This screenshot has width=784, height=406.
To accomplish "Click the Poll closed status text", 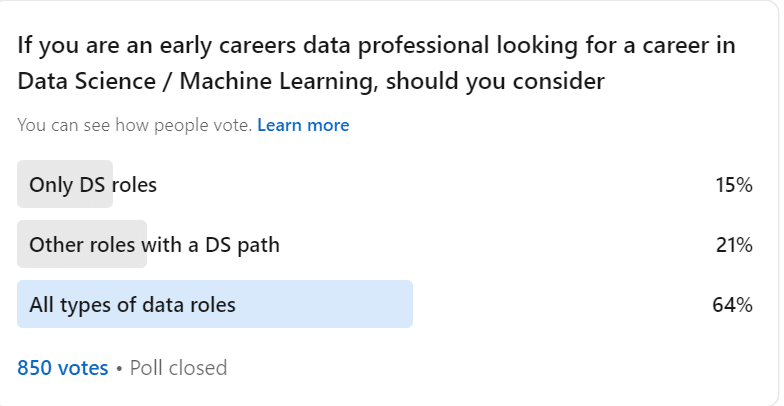I will tap(178, 368).
